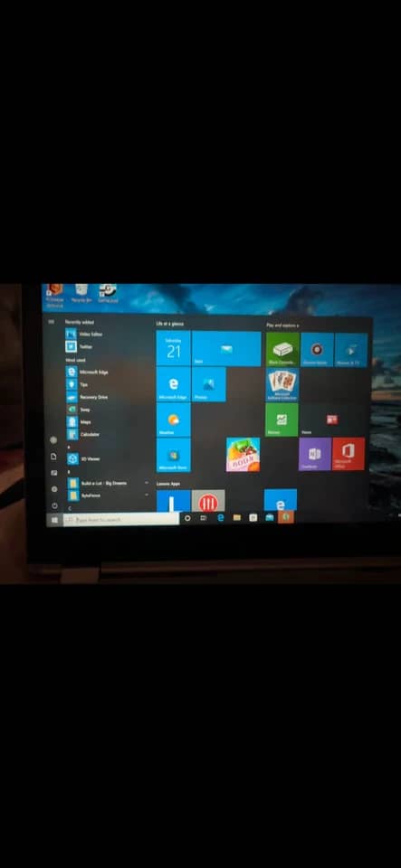
Task: Click the Most used heading
Action: click(x=75, y=360)
